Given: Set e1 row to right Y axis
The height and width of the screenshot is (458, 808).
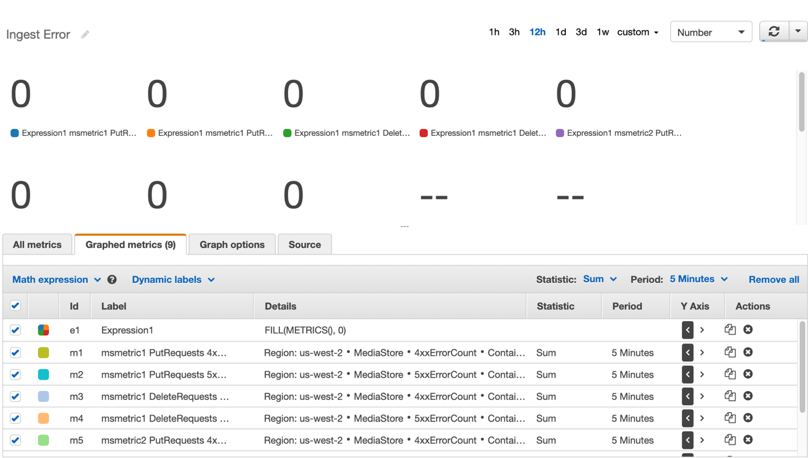Looking at the screenshot, I should 702,330.
